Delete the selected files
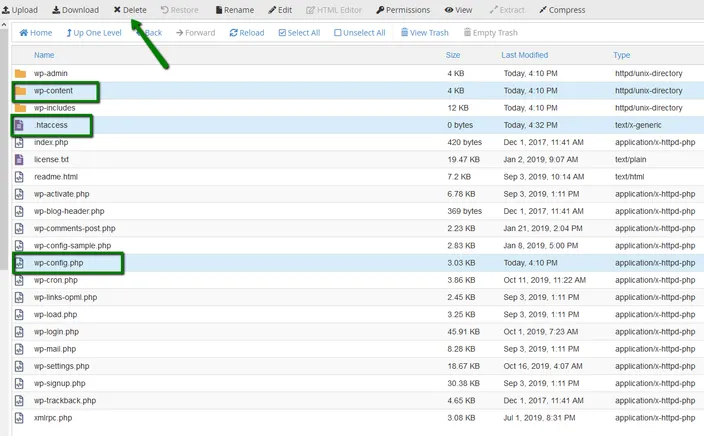 [130, 10]
